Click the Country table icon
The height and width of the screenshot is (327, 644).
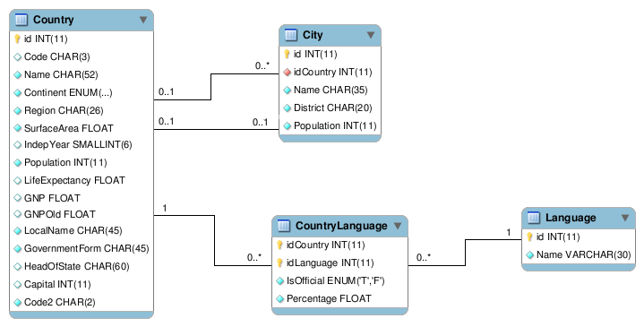click(x=21, y=20)
